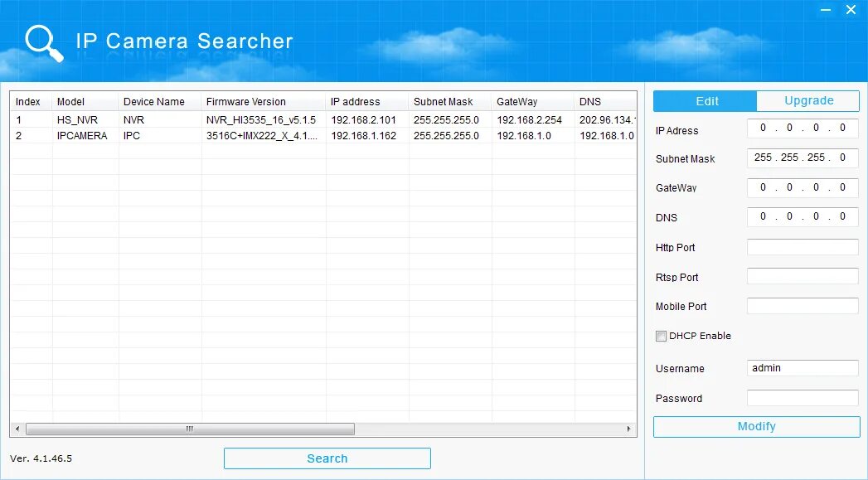Click the Search button
The height and width of the screenshot is (480, 868).
click(x=327, y=458)
